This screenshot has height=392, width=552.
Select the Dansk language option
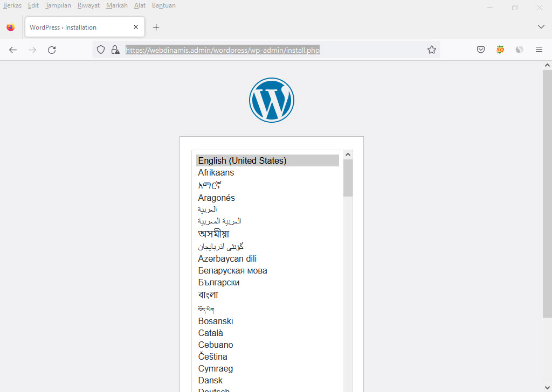210,380
